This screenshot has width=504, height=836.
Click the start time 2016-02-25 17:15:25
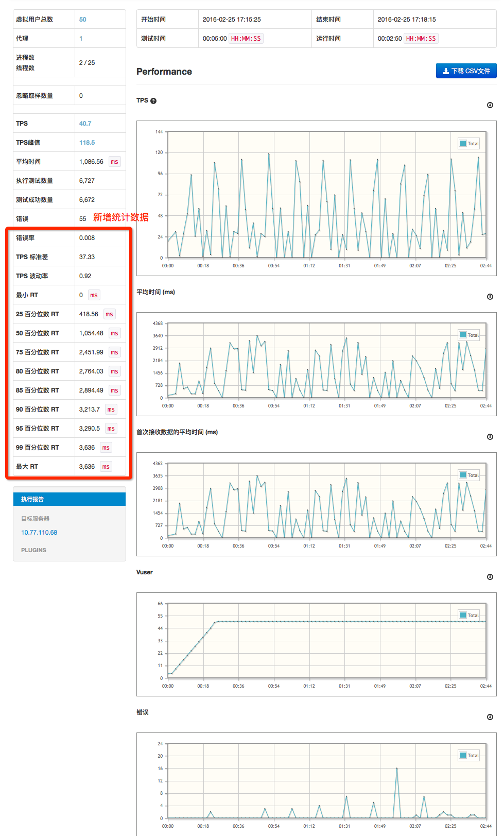coord(232,20)
